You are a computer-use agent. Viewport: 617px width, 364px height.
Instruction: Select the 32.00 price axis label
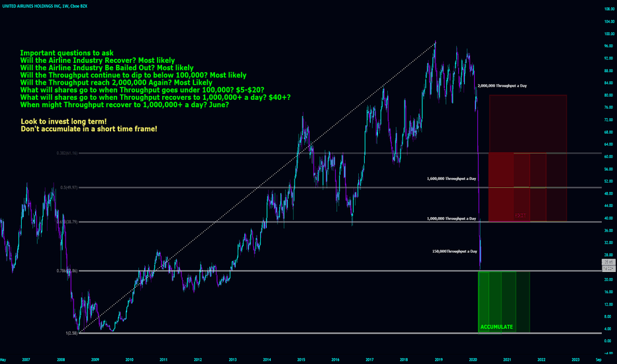point(610,242)
